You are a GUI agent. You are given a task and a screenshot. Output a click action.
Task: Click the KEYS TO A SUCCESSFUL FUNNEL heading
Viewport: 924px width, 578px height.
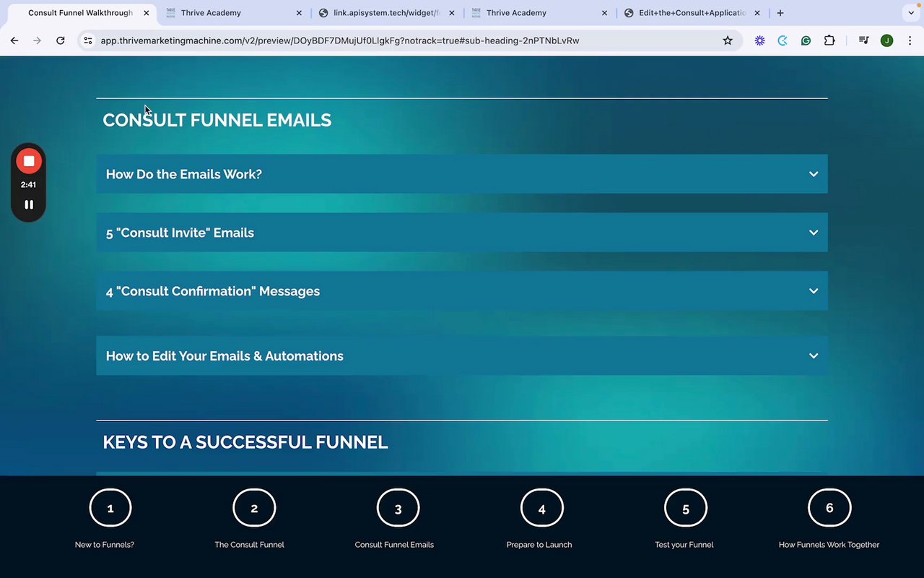point(245,442)
